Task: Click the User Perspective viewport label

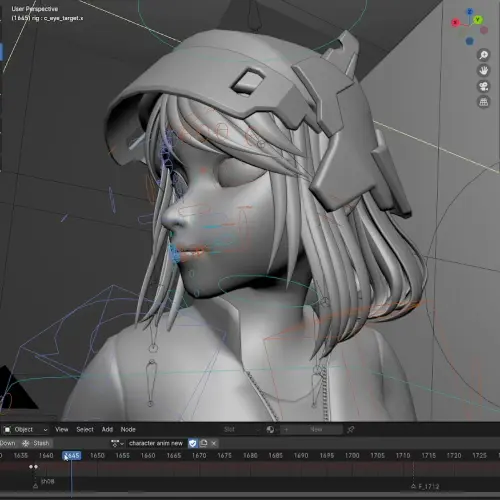Action: pos(35,9)
